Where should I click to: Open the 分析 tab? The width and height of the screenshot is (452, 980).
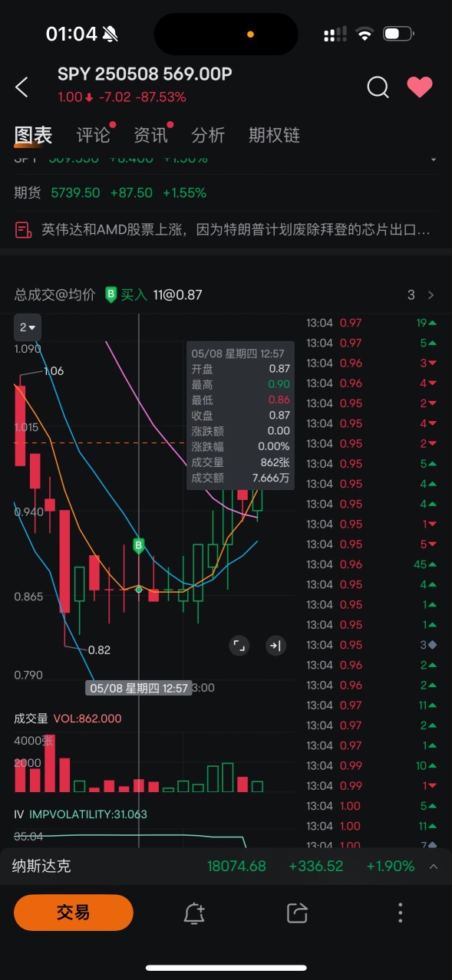208,135
